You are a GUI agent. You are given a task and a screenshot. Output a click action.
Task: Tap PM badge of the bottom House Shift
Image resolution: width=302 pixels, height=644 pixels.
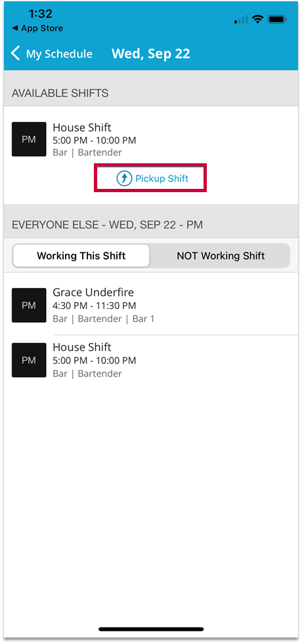coord(29,360)
